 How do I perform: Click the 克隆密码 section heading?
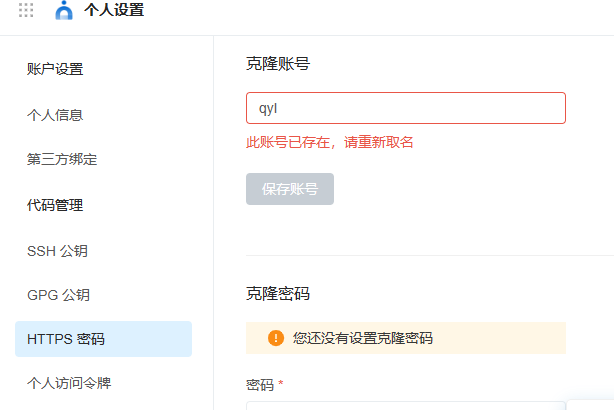click(x=278, y=294)
